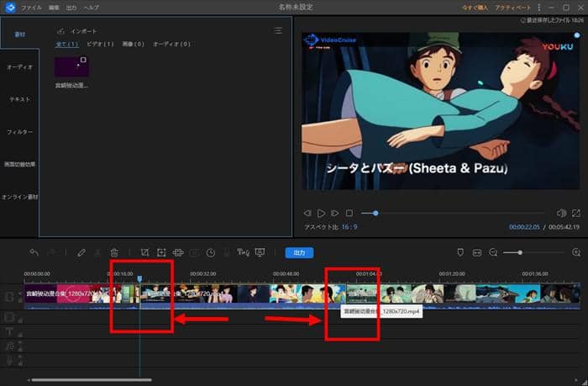Open the ヘルプ menu
The image size is (588, 386).
(x=91, y=8)
